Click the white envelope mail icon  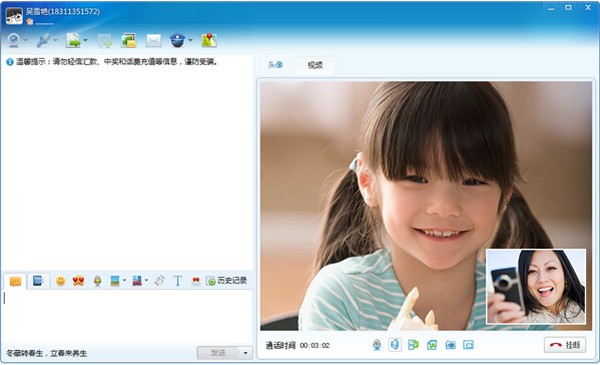click(153, 41)
